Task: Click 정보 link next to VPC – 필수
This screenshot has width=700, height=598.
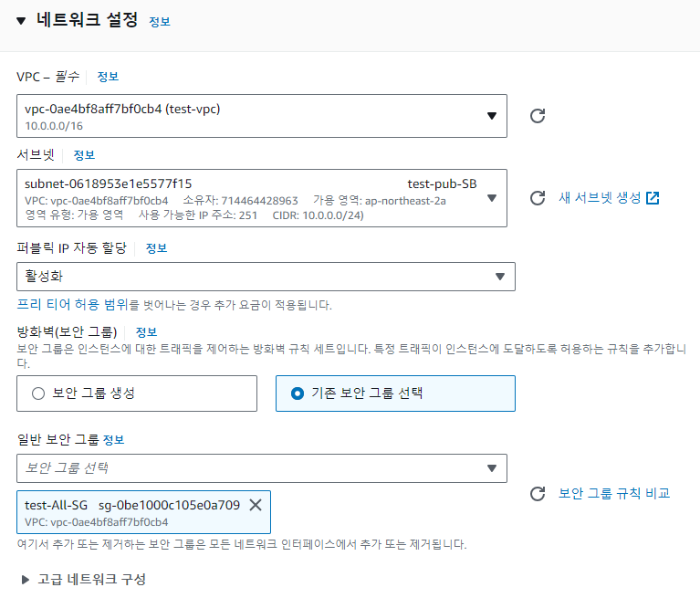Action: point(108,77)
